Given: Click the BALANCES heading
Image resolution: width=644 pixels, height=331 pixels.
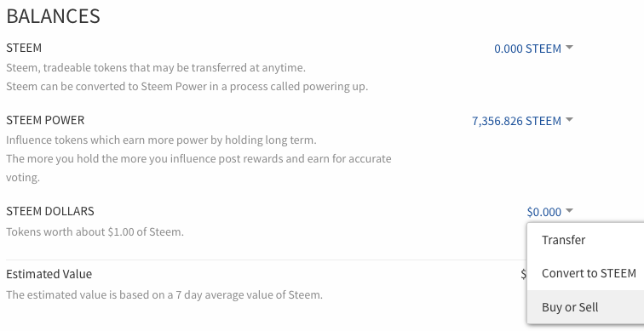Looking at the screenshot, I should [x=53, y=16].
